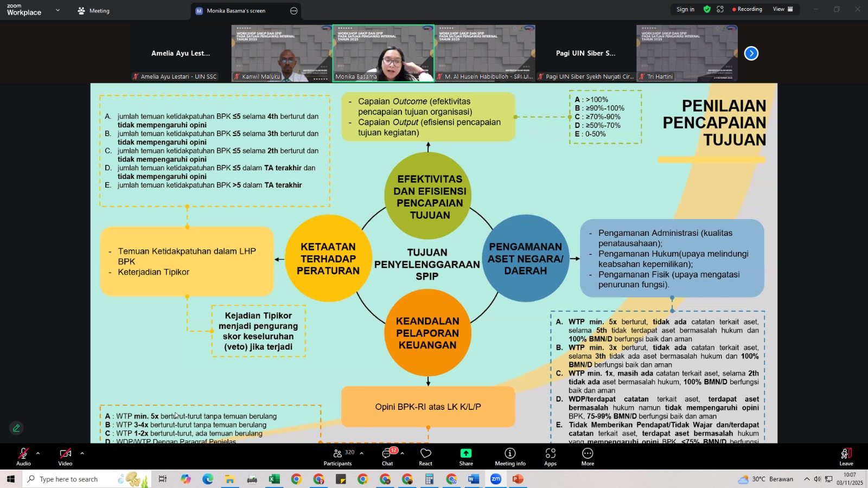Image resolution: width=868 pixels, height=488 pixels.
Task: Open the Chat panel
Action: (387, 457)
